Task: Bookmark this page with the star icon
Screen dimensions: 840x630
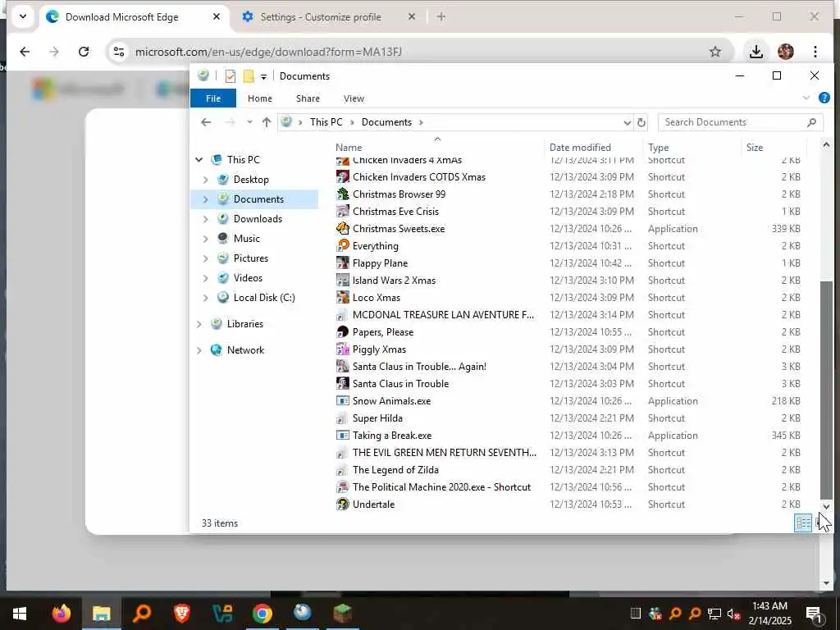Action: (715, 52)
